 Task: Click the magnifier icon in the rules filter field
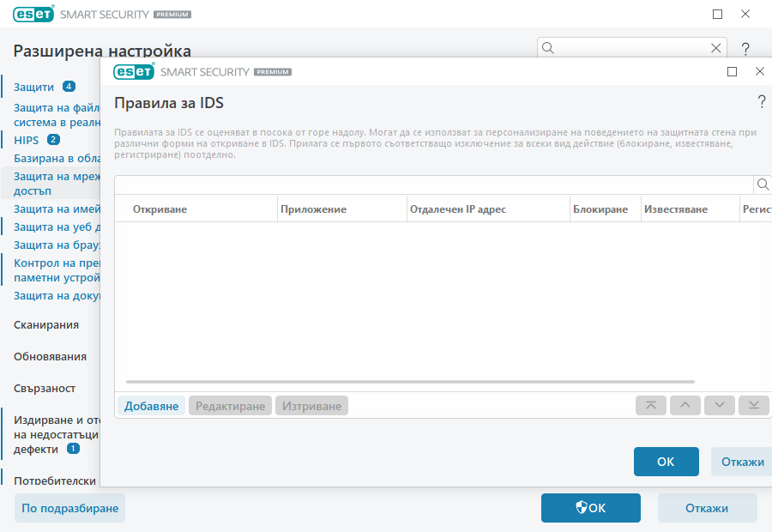click(x=763, y=184)
